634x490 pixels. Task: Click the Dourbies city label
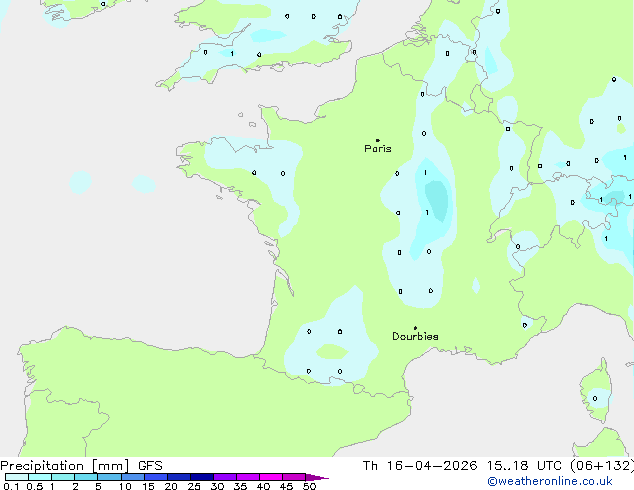[415, 336]
